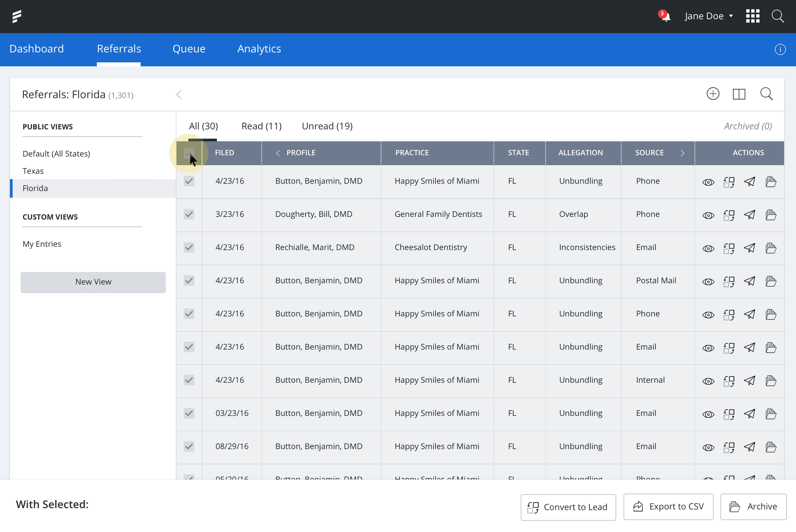Click convert icon on Cheesalot Dentistry row
This screenshot has width=796, height=532.
click(728, 248)
